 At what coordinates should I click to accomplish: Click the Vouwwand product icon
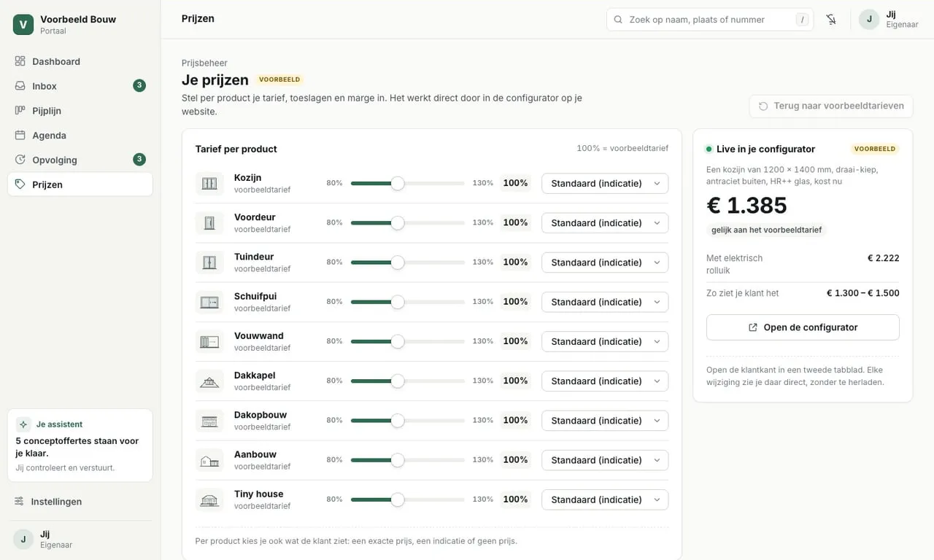209,341
